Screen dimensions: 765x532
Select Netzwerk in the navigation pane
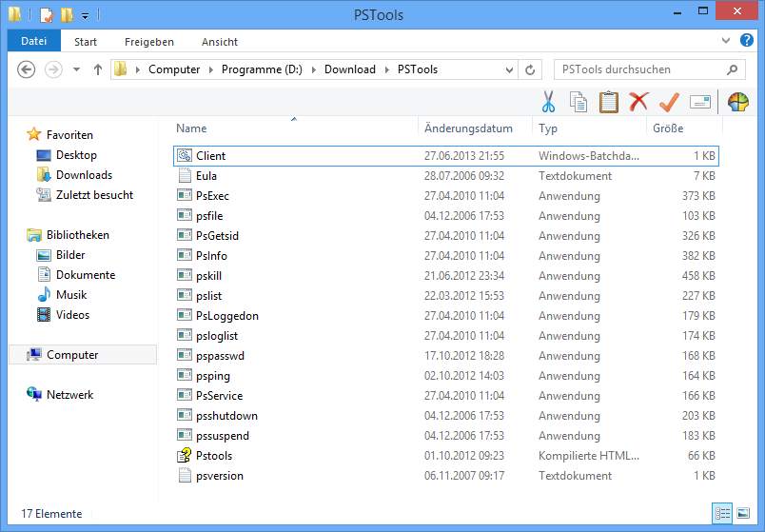click(x=69, y=394)
